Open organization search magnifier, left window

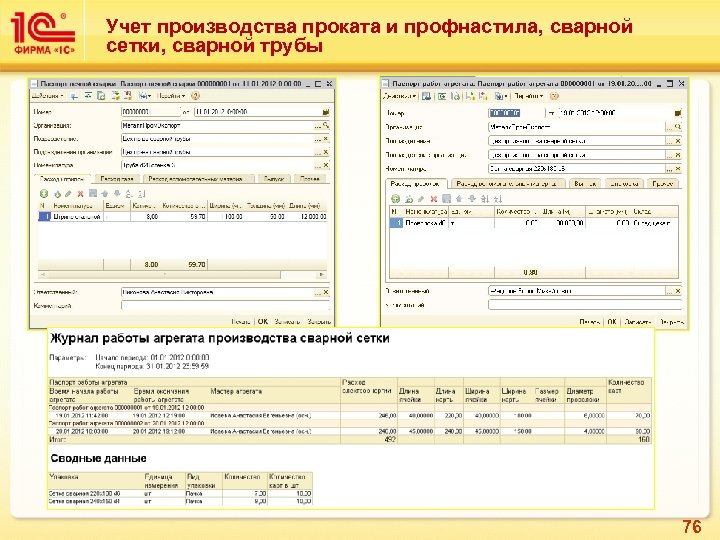[326, 125]
